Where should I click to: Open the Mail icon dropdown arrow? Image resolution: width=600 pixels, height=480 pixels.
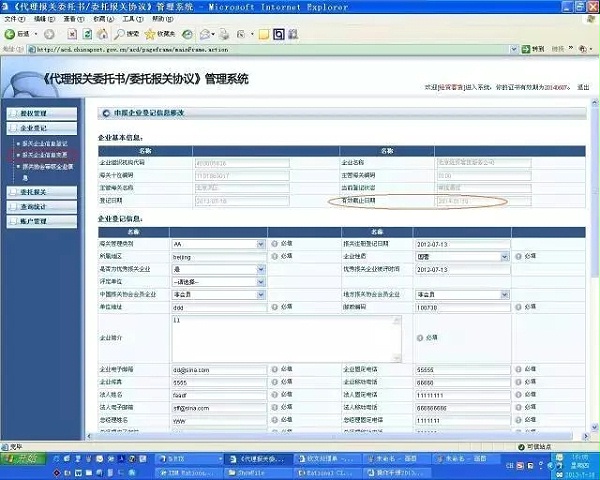tap(213, 34)
